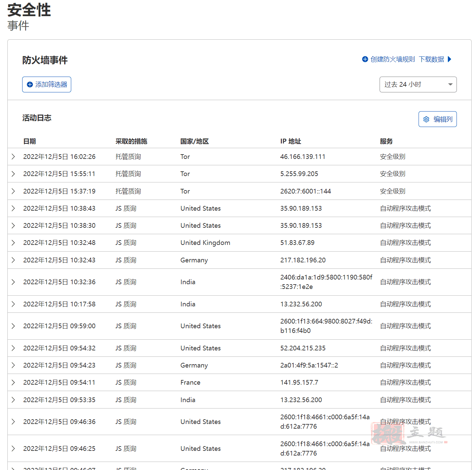The width and height of the screenshot is (476, 470).
Task: Click IP address 2620:7:6001::144
Action: click(x=305, y=191)
